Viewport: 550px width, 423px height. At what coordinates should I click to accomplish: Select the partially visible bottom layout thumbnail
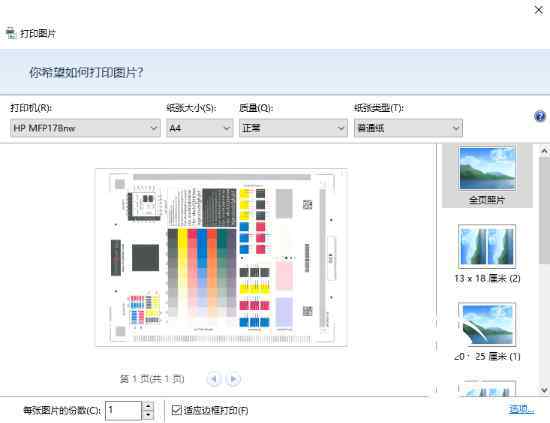tap(487, 389)
